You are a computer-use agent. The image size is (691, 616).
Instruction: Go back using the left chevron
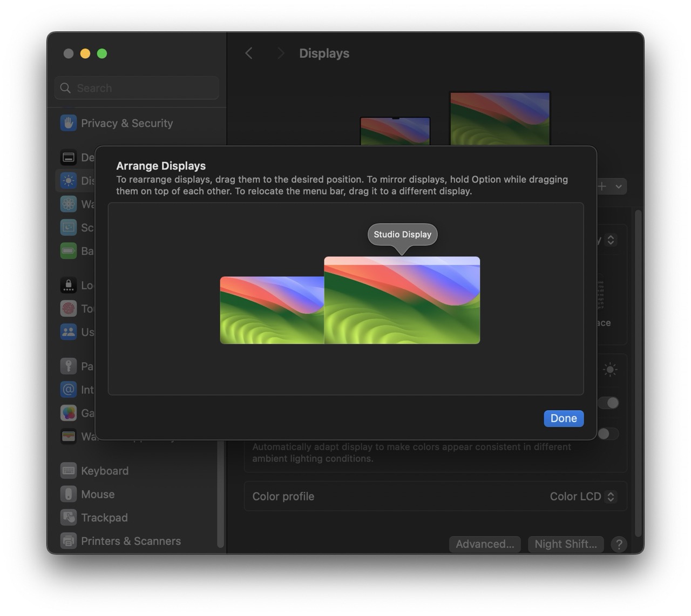[249, 53]
